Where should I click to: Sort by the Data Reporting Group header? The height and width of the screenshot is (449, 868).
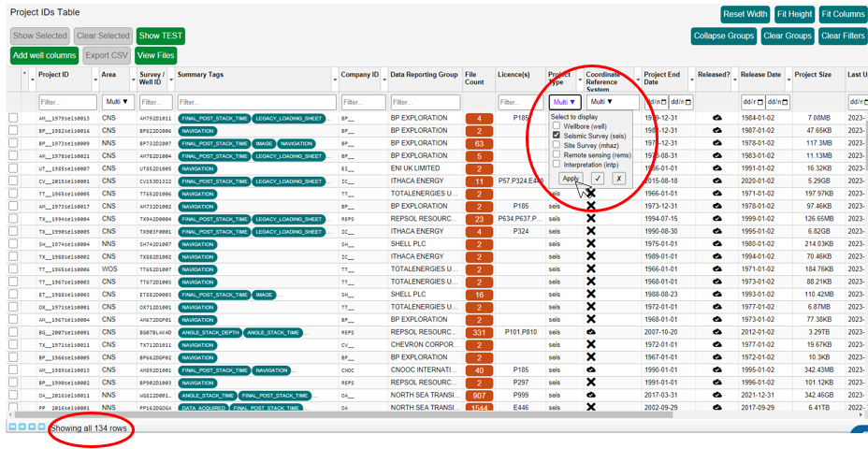coord(424,74)
